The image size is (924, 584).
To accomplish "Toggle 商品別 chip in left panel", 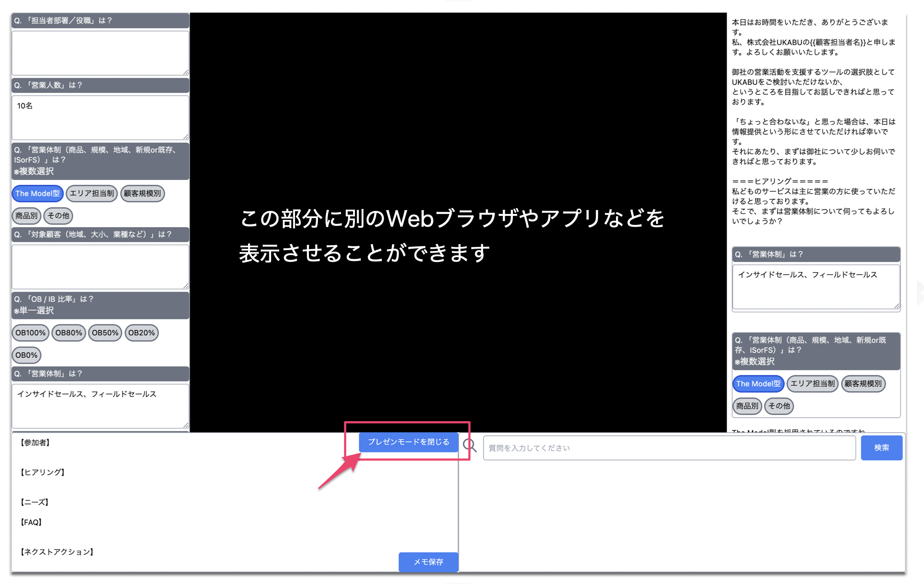I will [27, 216].
